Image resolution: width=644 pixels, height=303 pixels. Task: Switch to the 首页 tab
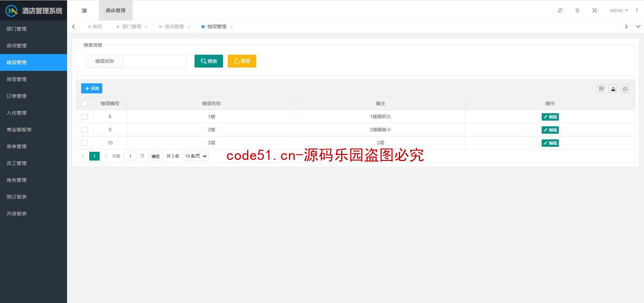95,27
